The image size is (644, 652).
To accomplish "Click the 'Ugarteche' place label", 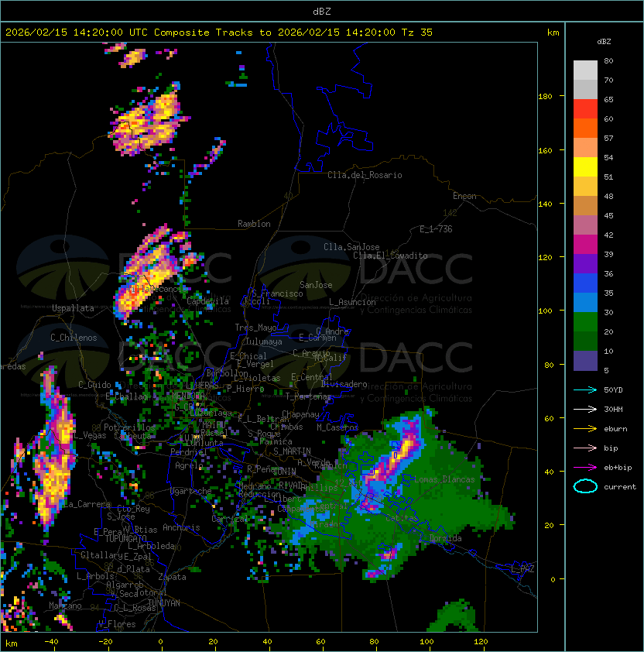I will pos(191,491).
